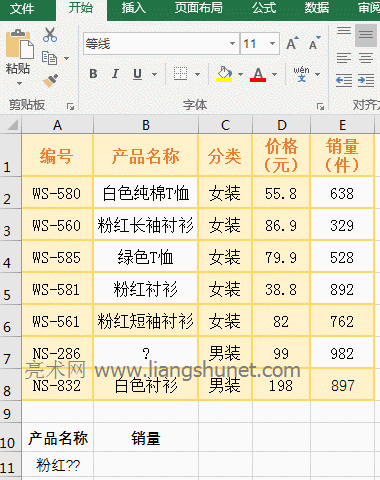Select row 9 header
380x480 pixels.
click(x=11, y=412)
